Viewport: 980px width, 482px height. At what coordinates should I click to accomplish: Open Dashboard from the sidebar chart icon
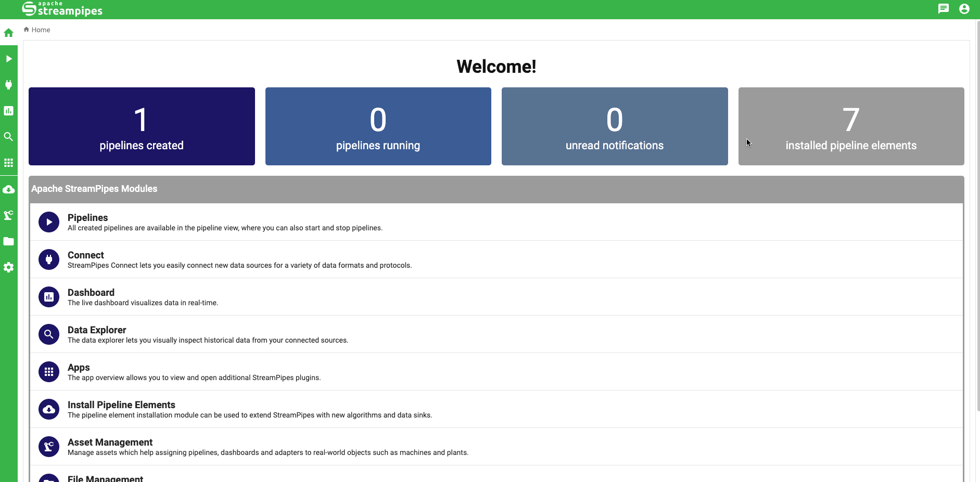tap(8, 111)
